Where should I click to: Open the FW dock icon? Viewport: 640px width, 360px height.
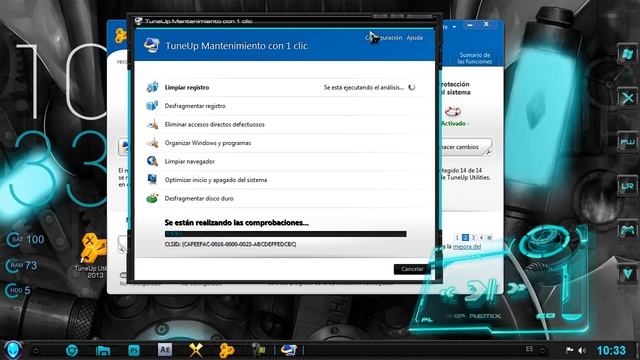coord(627,142)
